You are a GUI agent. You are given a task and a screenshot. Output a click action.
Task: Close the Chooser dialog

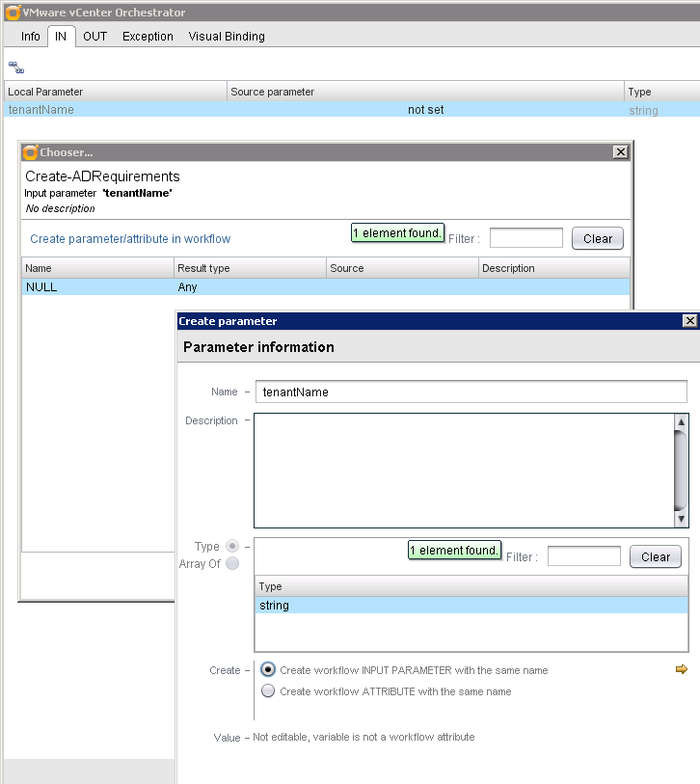pos(621,152)
